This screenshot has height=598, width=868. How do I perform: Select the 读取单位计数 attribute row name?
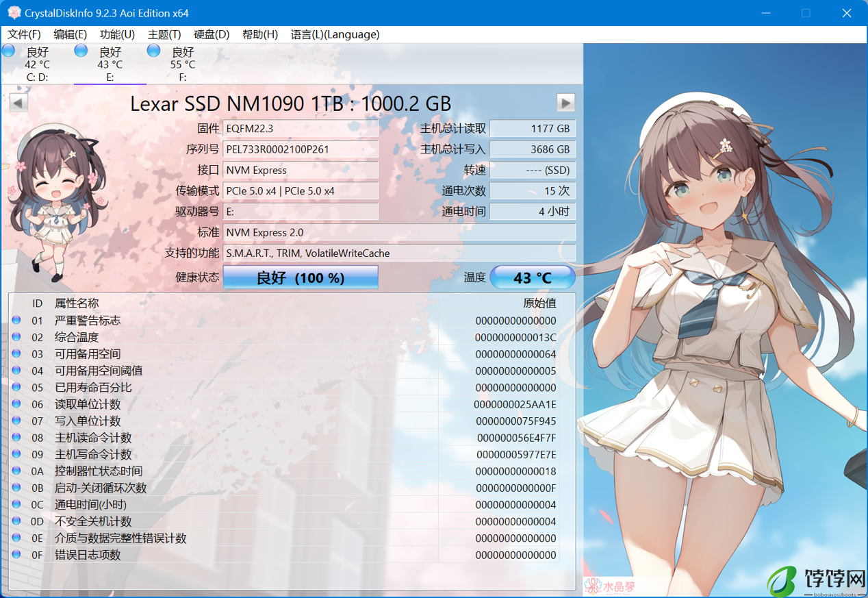coord(88,404)
